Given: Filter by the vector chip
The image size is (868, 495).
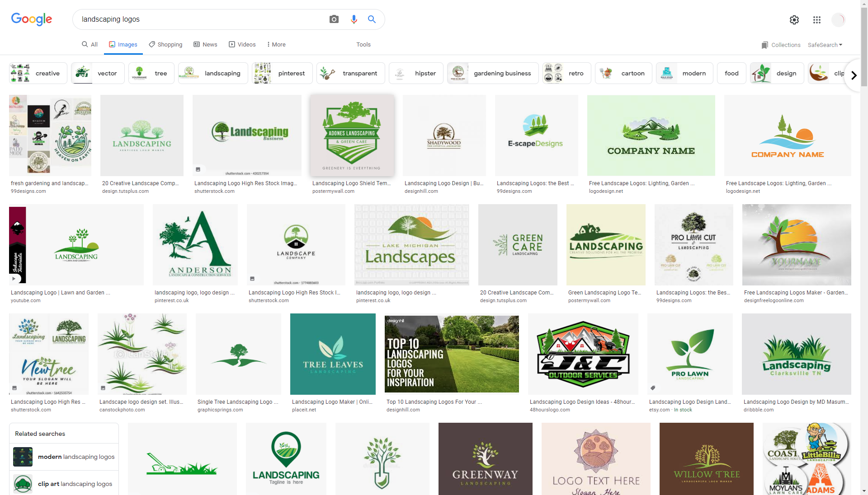Looking at the screenshot, I should coord(97,73).
